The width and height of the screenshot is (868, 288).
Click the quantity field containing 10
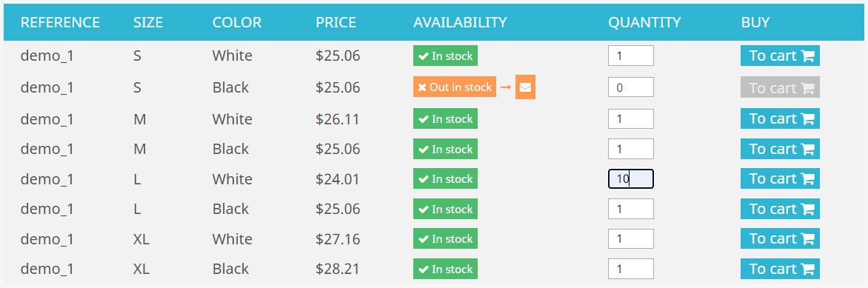tap(630, 179)
